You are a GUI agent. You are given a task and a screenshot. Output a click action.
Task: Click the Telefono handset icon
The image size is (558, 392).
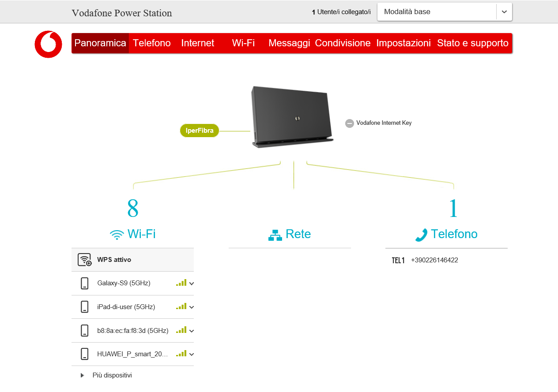421,235
